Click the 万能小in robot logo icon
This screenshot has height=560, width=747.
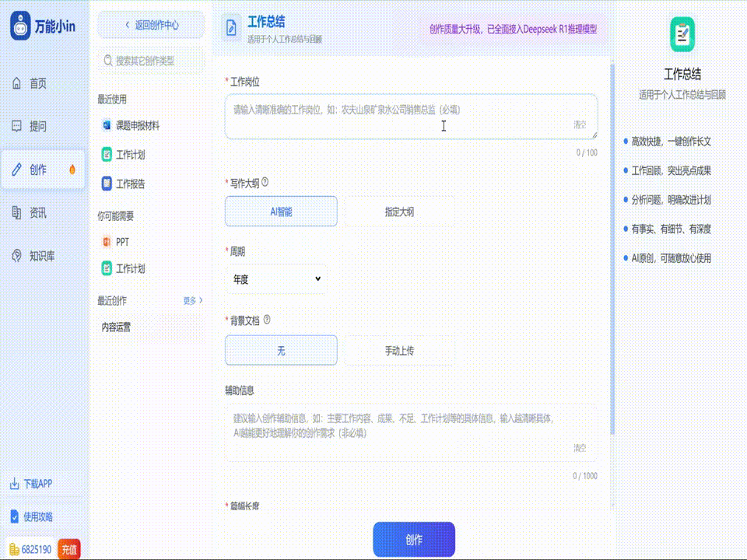click(x=20, y=26)
